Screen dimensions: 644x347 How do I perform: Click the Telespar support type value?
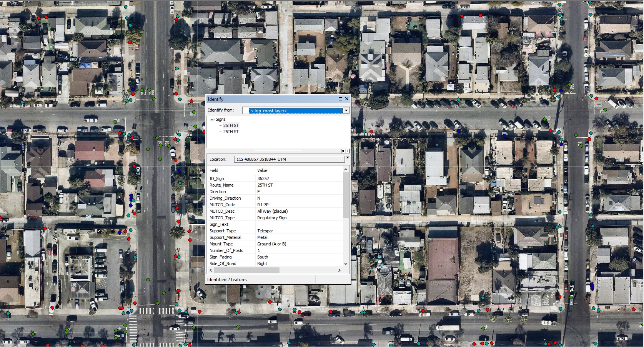click(265, 231)
